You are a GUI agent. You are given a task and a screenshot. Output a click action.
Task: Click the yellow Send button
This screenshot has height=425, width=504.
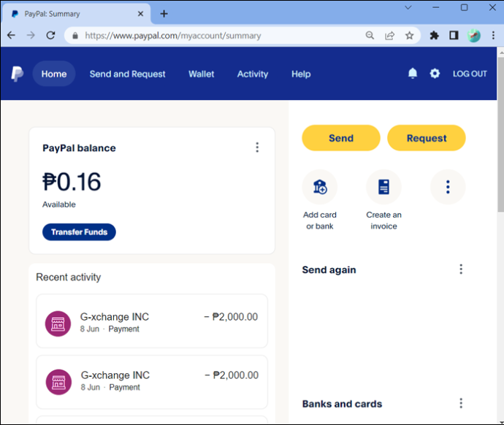click(341, 138)
